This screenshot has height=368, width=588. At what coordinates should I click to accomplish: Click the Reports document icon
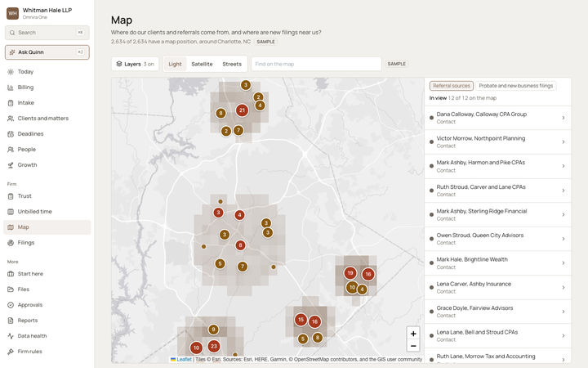(11, 321)
